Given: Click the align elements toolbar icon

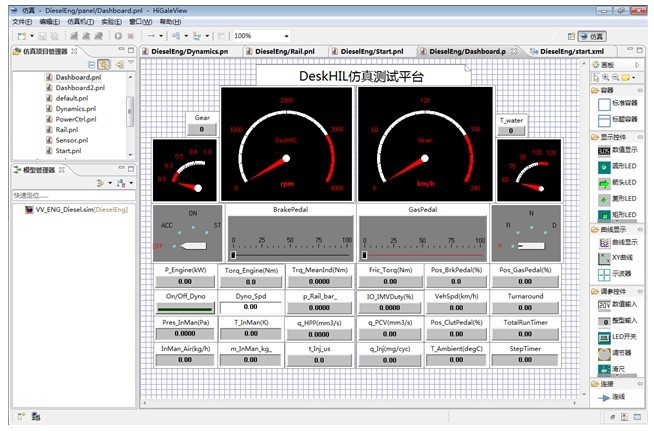Looking at the screenshot, I should pos(176,36).
